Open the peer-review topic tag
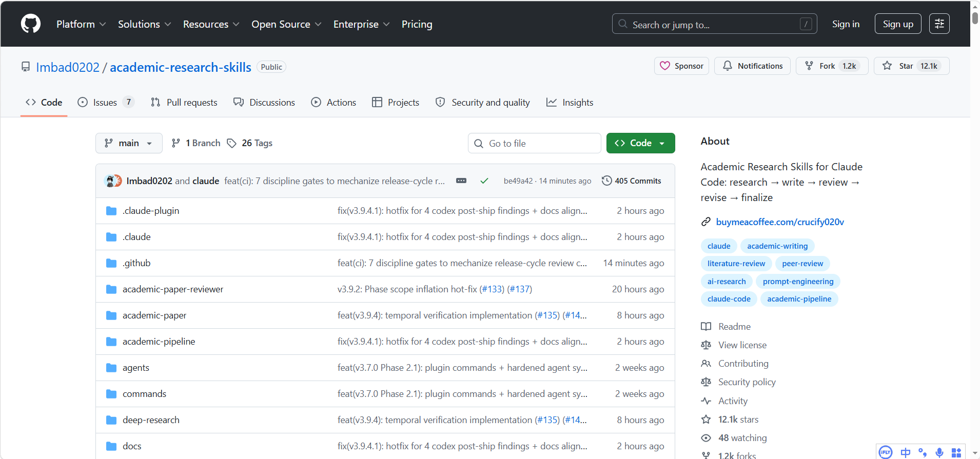The image size is (980, 459). [802, 264]
